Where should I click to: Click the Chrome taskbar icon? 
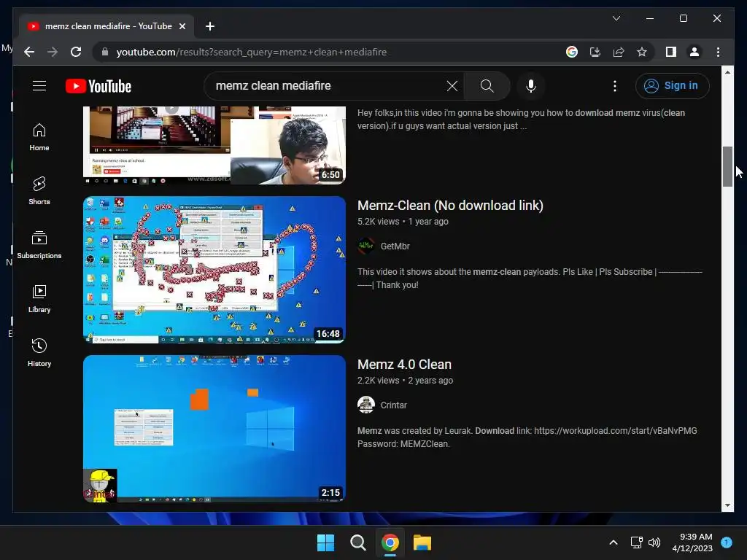(390, 542)
